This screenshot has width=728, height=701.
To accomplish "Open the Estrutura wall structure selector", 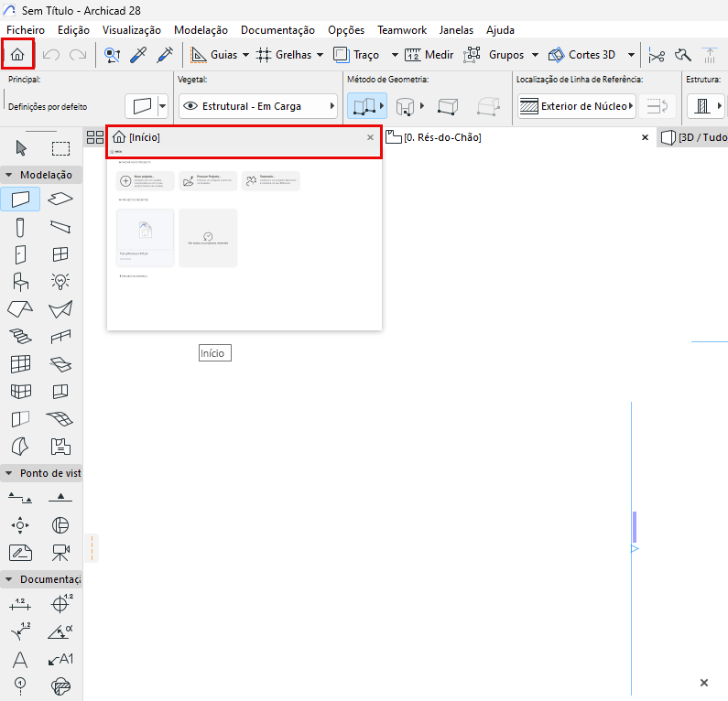I will coord(706,106).
